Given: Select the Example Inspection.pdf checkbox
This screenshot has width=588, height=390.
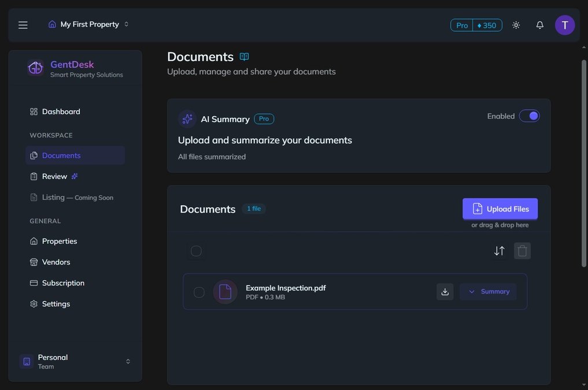Looking at the screenshot, I should click(199, 292).
